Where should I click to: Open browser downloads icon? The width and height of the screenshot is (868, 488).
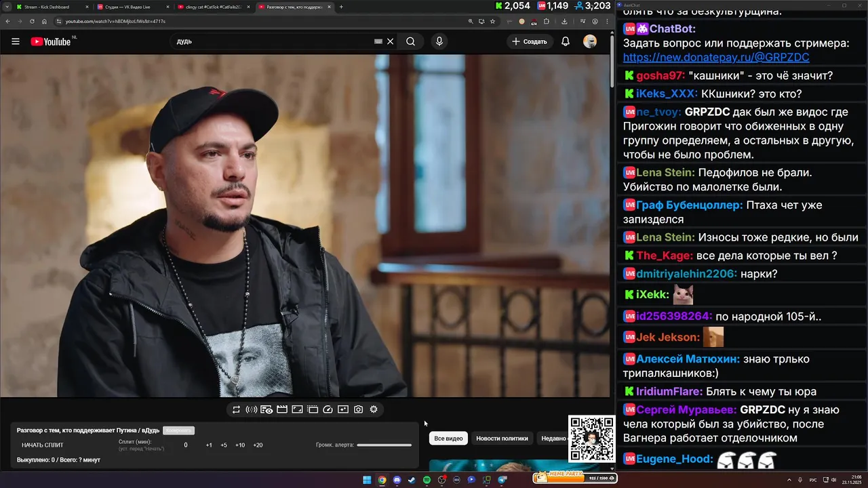coord(564,21)
